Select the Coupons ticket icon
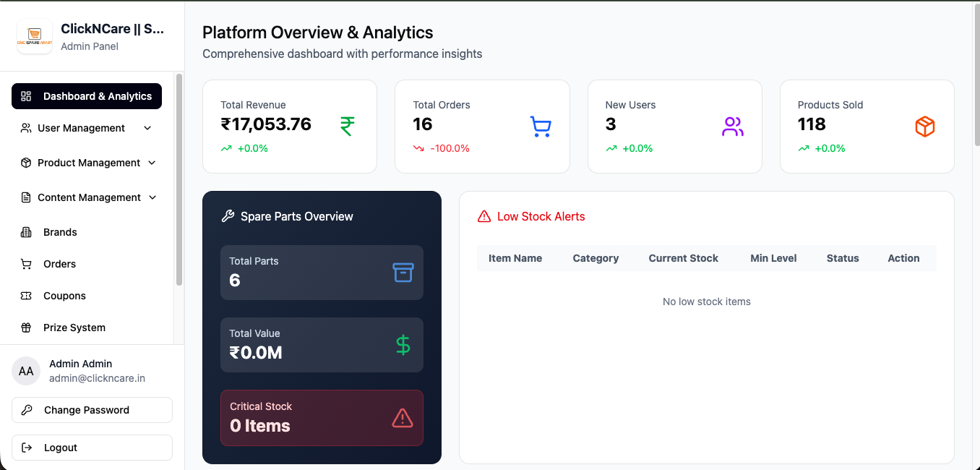The height and width of the screenshot is (470, 980). click(x=26, y=296)
